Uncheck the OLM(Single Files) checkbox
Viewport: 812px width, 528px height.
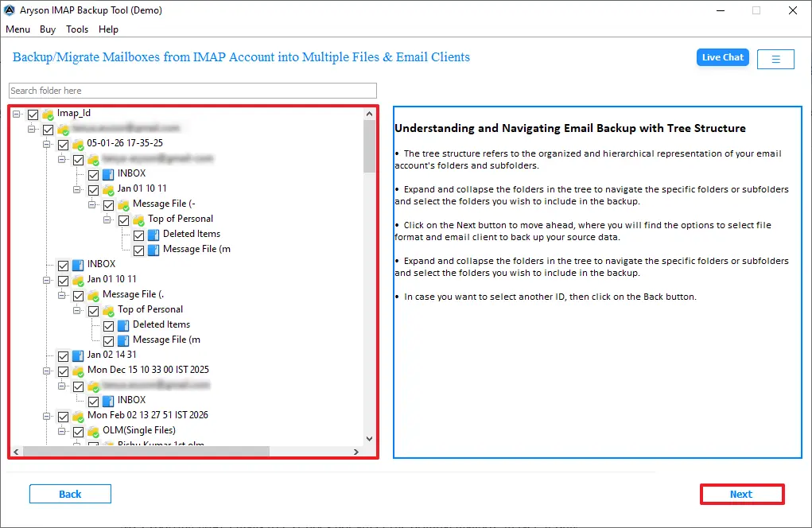coord(78,430)
